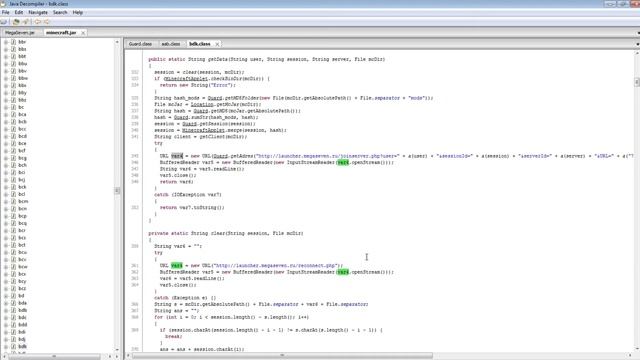Click the class file icon beside bcq
This screenshot has width=640, height=360.
(13, 223)
